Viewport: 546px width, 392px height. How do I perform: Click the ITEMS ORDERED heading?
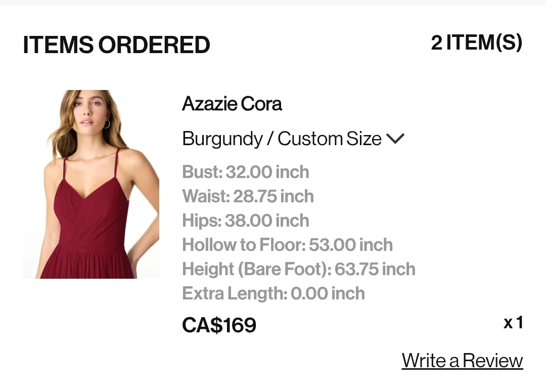116,45
